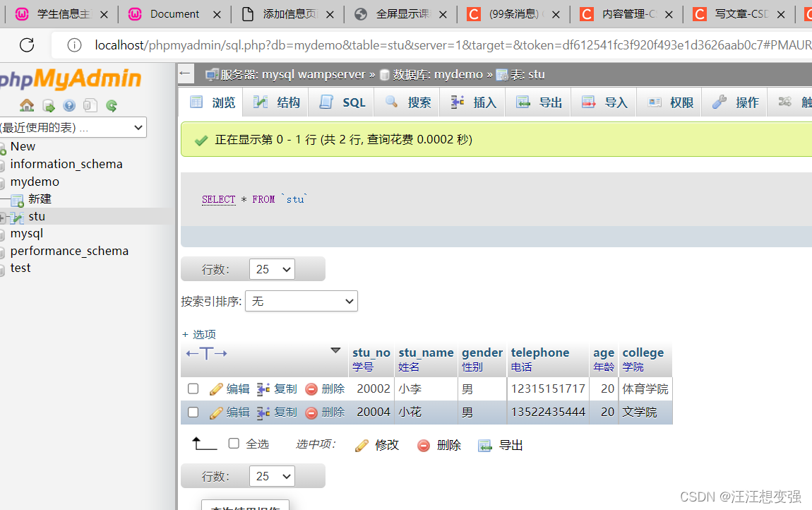The height and width of the screenshot is (510, 812).
Task: Close the Document browser tab
Action: (x=217, y=15)
